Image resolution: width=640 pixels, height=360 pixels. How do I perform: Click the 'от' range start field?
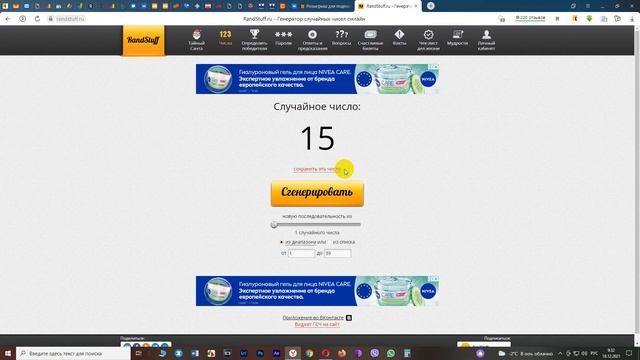pos(301,253)
